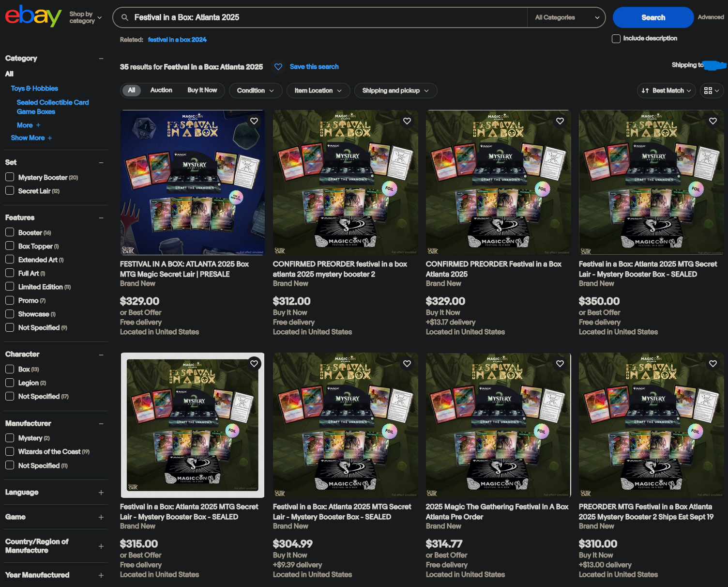
Task: Select the Buy It Now tab
Action: (202, 91)
